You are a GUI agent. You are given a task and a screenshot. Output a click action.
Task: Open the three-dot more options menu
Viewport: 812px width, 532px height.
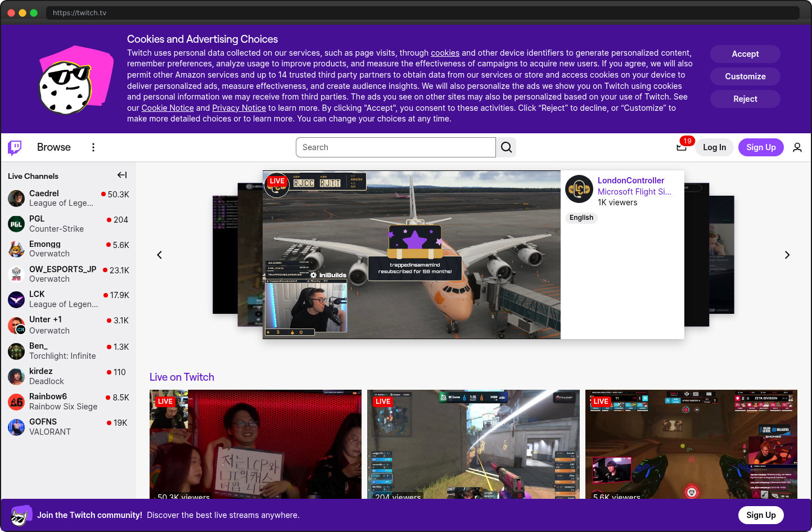(93, 147)
